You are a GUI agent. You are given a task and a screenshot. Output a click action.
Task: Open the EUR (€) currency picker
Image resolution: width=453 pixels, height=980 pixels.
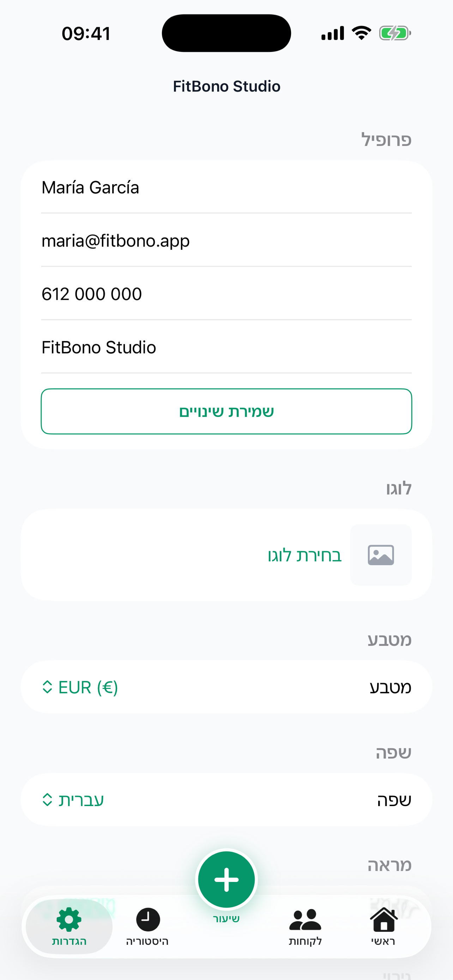pyautogui.click(x=88, y=687)
